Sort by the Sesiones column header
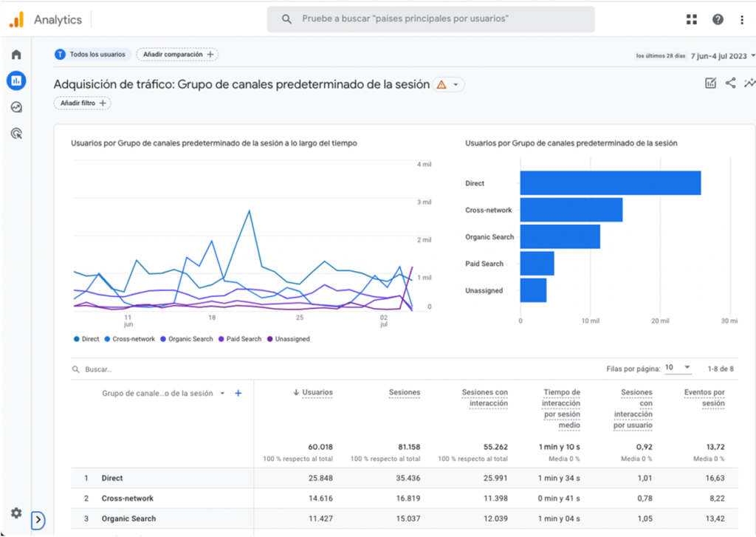Viewport: 756px width, 537px height. (404, 393)
